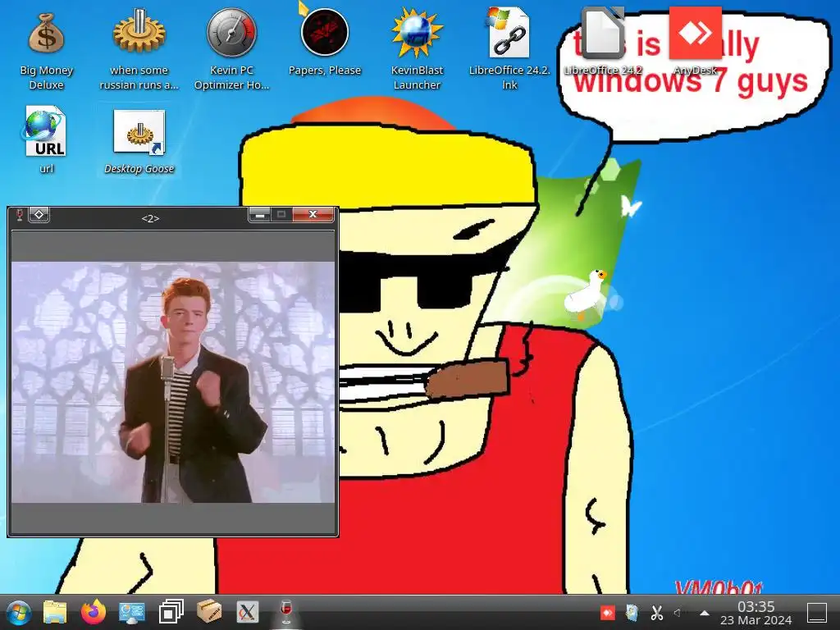
Task: Expand hidden tray icons arrow
Action: pos(705,613)
